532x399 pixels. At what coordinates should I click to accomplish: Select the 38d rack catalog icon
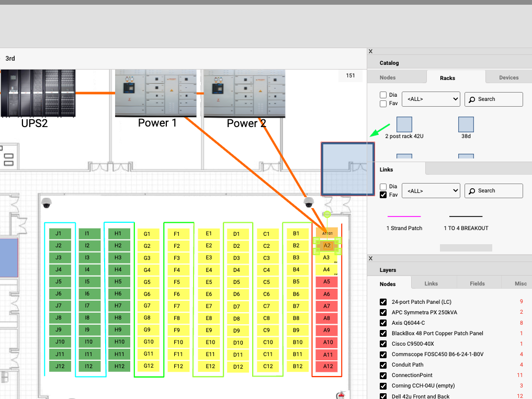pyautogui.click(x=466, y=124)
